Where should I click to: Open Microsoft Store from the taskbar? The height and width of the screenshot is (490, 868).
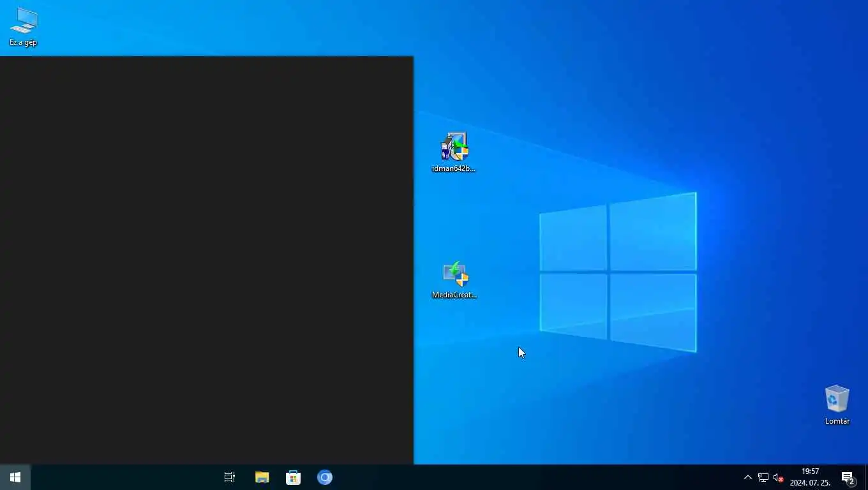(293, 477)
